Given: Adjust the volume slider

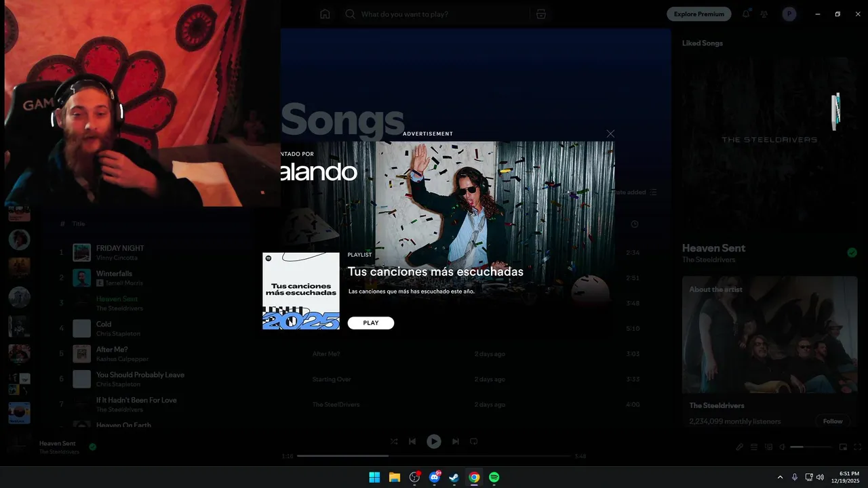Looking at the screenshot, I should pos(811,447).
